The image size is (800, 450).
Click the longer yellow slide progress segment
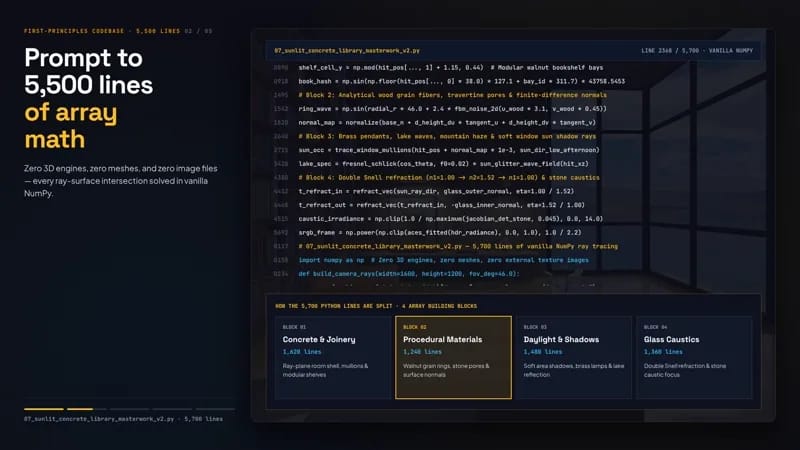[x=44, y=409]
